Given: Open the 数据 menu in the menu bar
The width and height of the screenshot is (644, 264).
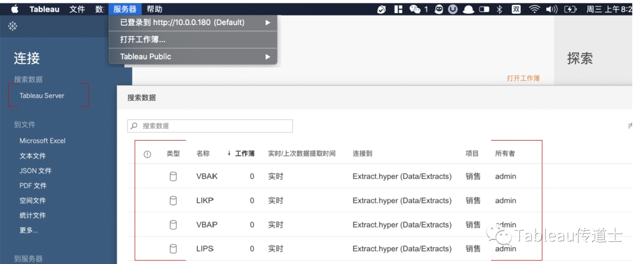Looking at the screenshot, I should (x=100, y=9).
